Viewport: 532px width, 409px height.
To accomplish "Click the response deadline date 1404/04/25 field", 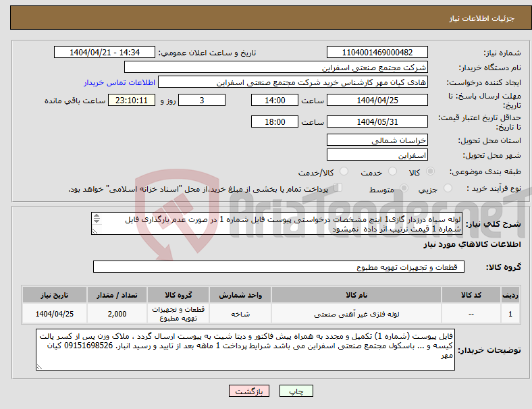I will pyautogui.click(x=377, y=101).
